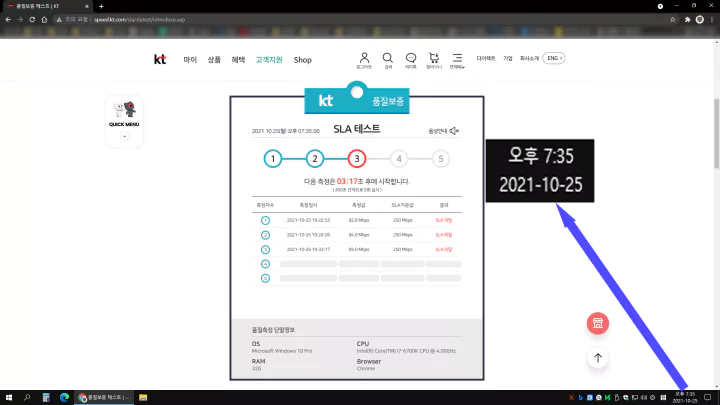Click the kt logo in site header
Image resolution: width=720 pixels, height=405 pixels.
(x=160, y=60)
